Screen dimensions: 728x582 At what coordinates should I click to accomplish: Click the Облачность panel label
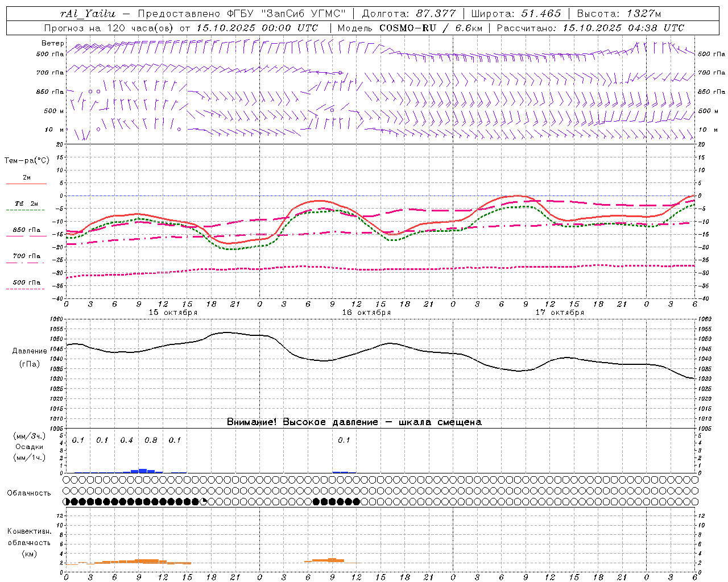(x=29, y=493)
